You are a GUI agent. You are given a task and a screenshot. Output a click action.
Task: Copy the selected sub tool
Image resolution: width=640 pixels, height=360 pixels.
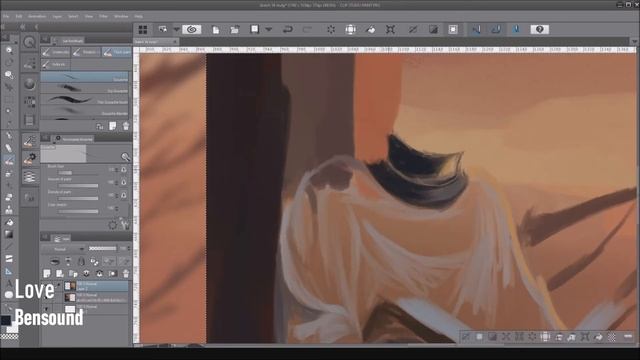tap(113, 126)
